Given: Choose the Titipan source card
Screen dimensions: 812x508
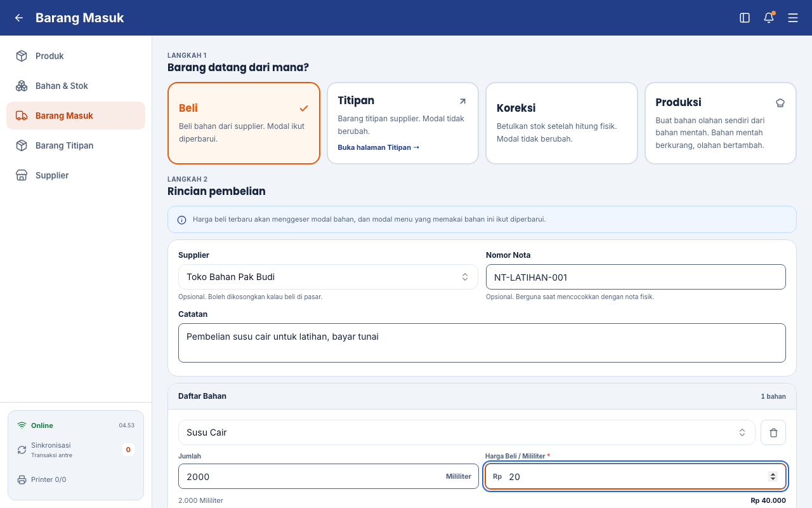Looking at the screenshot, I should point(403,123).
